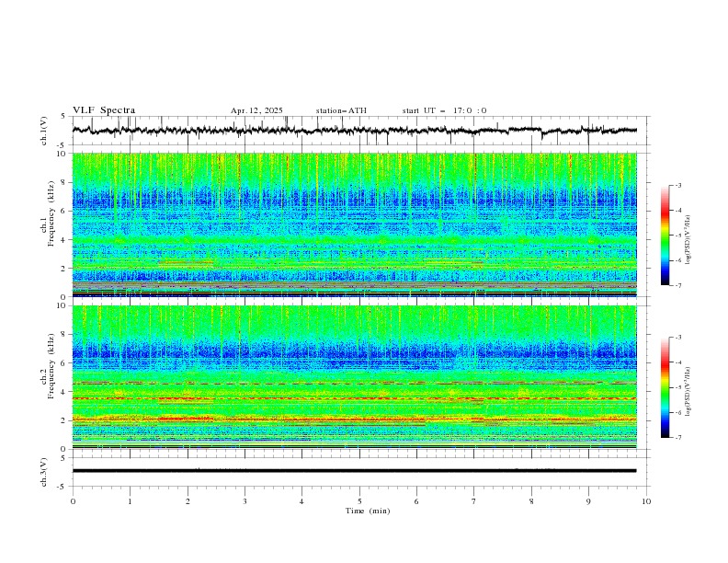Click the time axis tick label "2"
728x563 pixels.
point(188,501)
